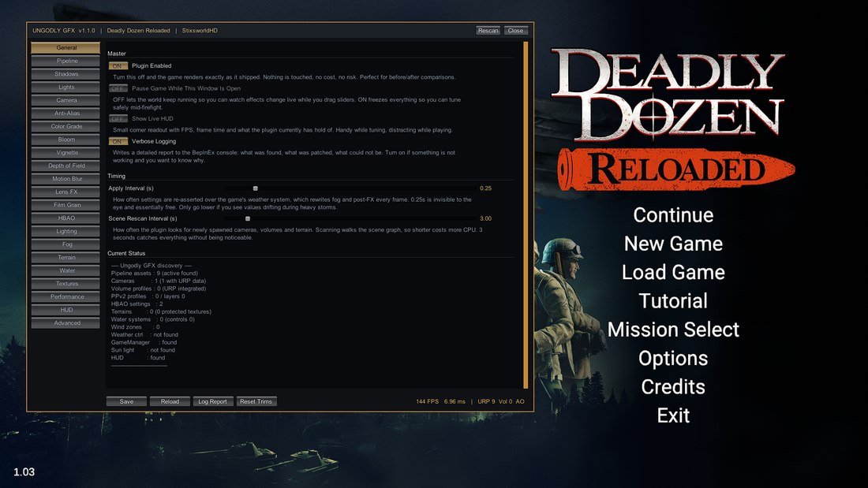This screenshot has height=488, width=868.
Task: Click the Scene Rescan Interval value 3.00
Action: (x=485, y=219)
